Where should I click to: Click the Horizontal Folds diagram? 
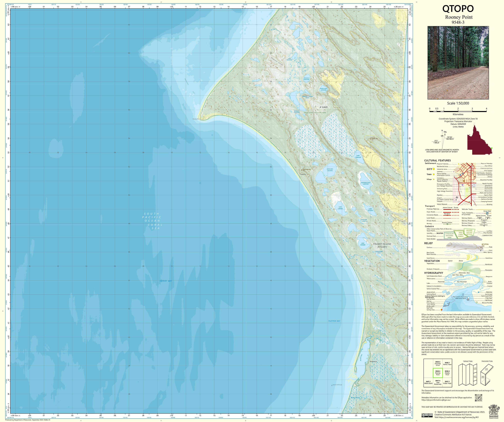487,375
